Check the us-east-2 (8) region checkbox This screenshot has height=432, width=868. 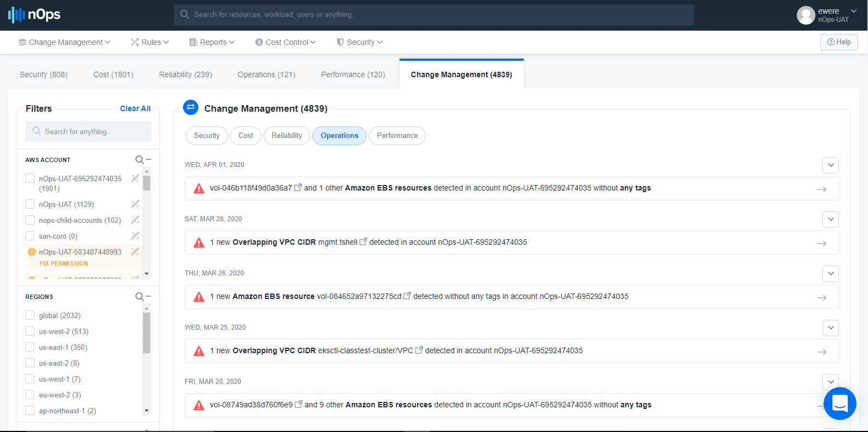click(30, 363)
